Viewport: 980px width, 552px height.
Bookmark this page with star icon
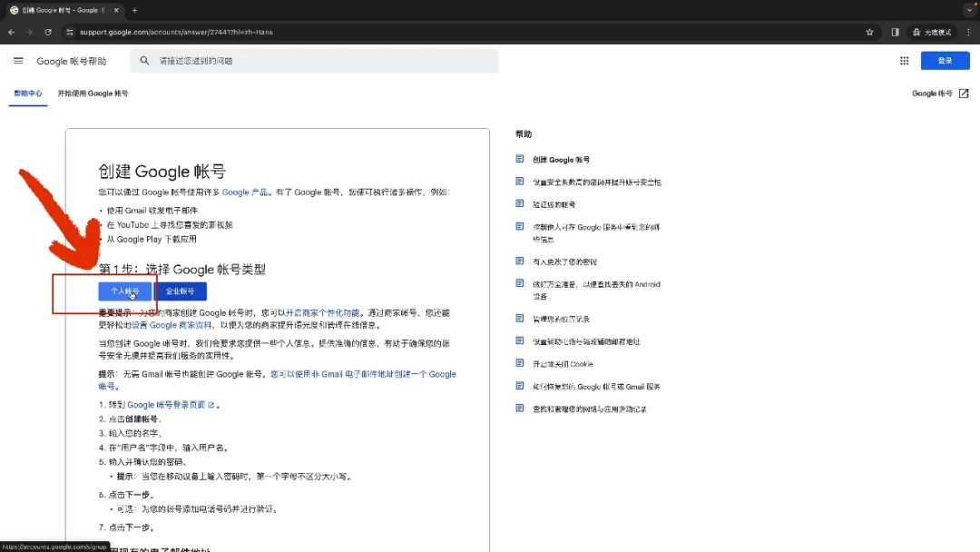coord(869,32)
